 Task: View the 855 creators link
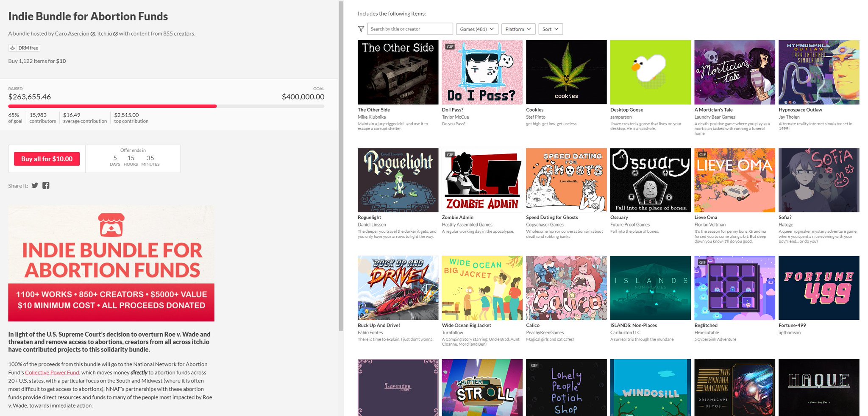click(179, 34)
